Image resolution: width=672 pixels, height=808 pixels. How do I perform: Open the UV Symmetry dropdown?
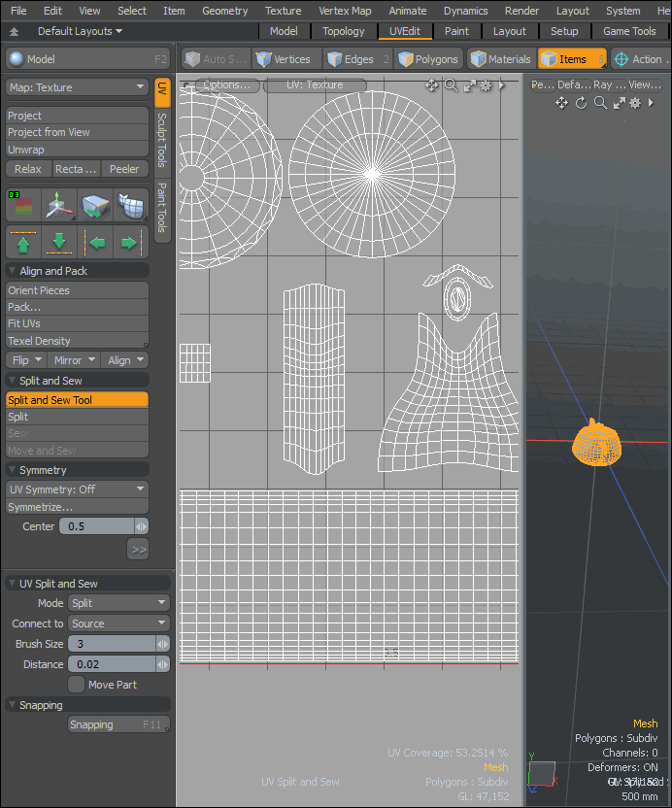pos(77,489)
